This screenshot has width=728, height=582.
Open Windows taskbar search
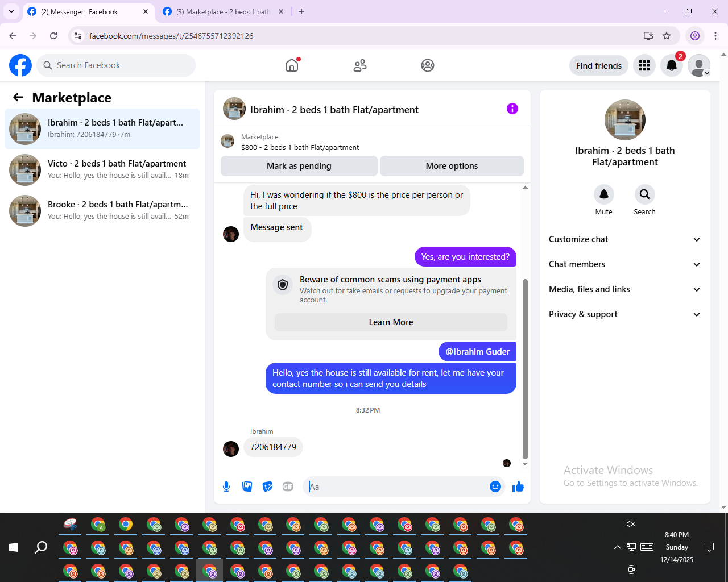pos(41,547)
